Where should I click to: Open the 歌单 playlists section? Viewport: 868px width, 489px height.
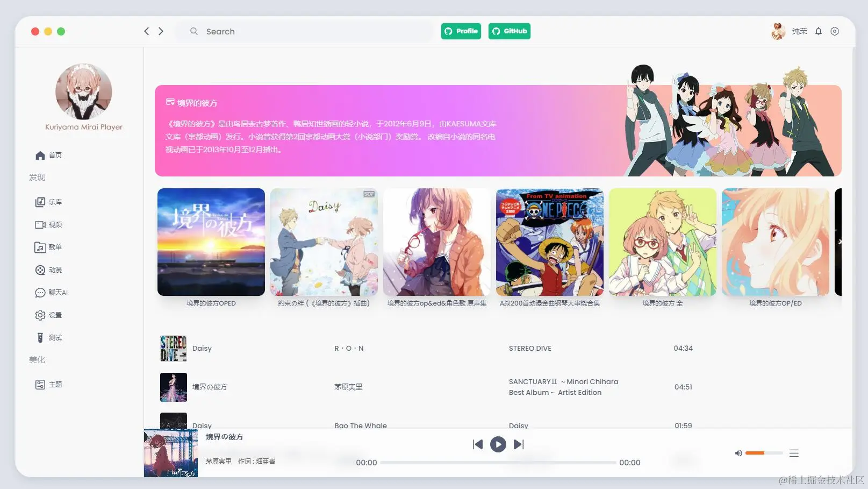pos(54,247)
